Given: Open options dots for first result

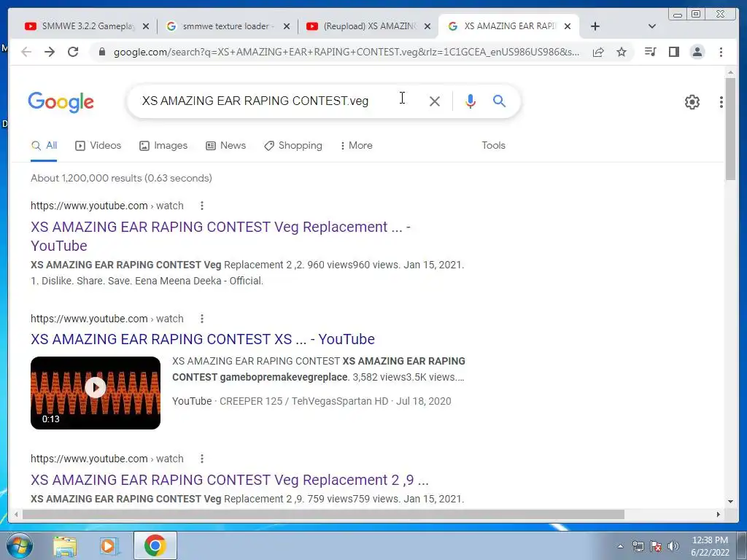Looking at the screenshot, I should [202, 206].
